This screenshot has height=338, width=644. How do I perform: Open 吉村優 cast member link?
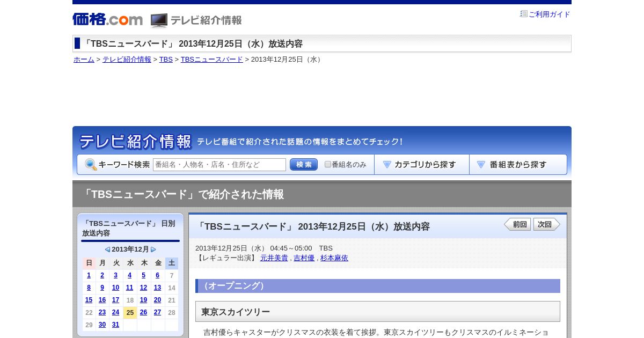click(304, 258)
